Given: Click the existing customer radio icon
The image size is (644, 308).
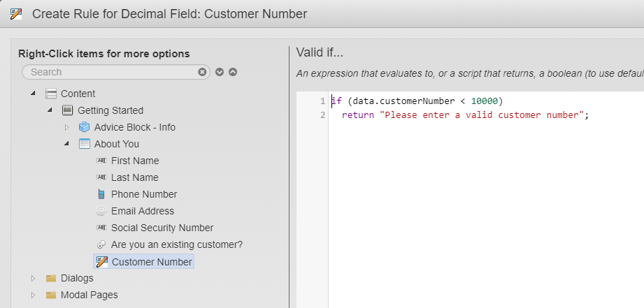Looking at the screenshot, I should (101, 245).
